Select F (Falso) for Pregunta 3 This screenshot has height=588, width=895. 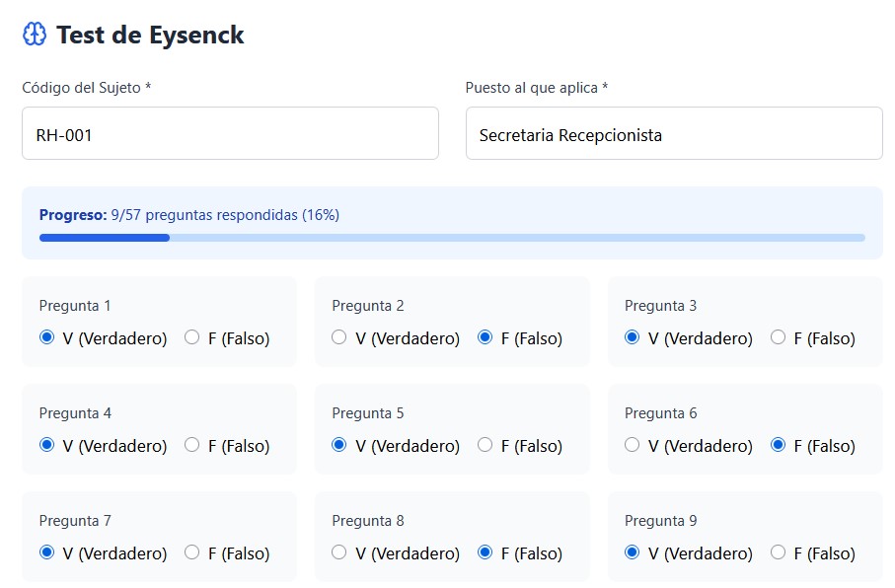[x=778, y=337]
